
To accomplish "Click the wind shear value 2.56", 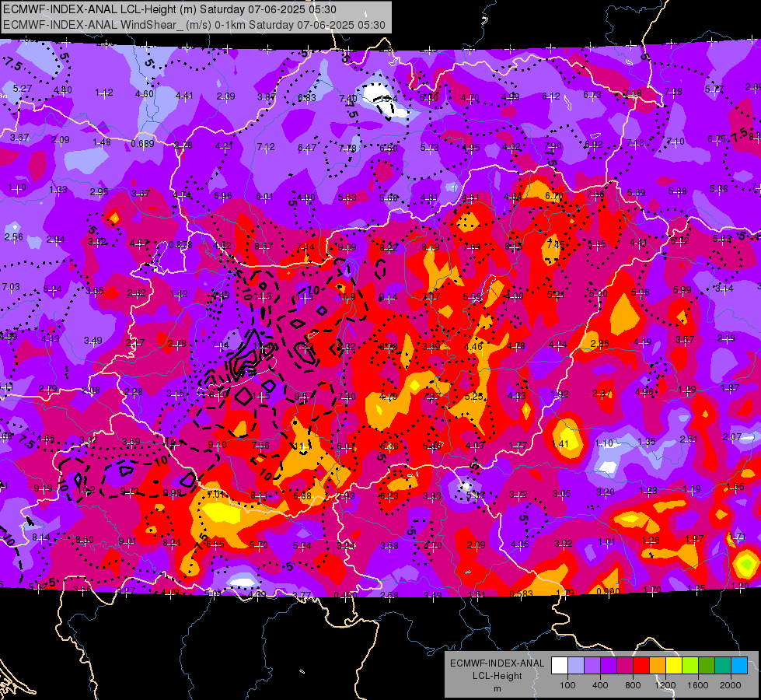I will 13,237.
